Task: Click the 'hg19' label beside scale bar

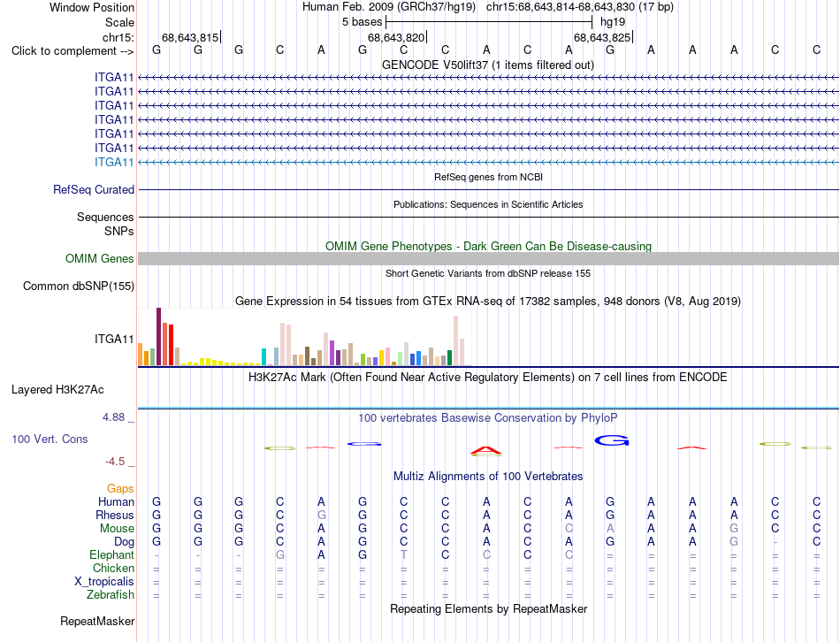Action: coord(613,22)
